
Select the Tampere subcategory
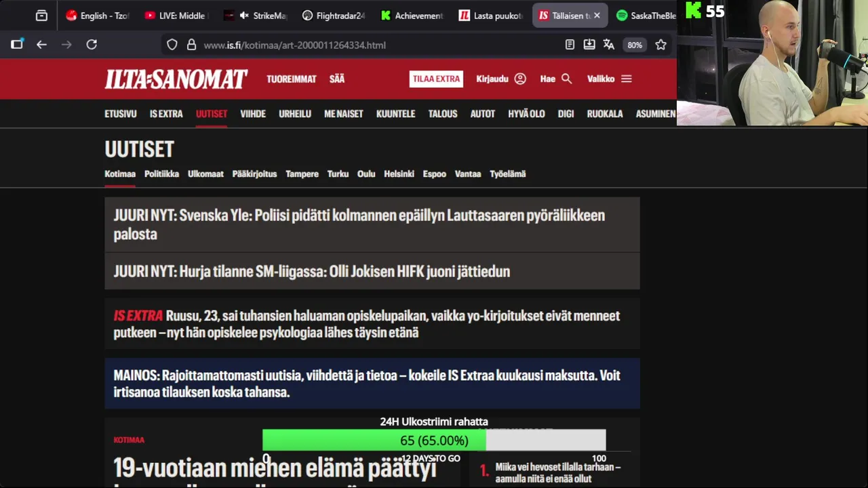(302, 174)
